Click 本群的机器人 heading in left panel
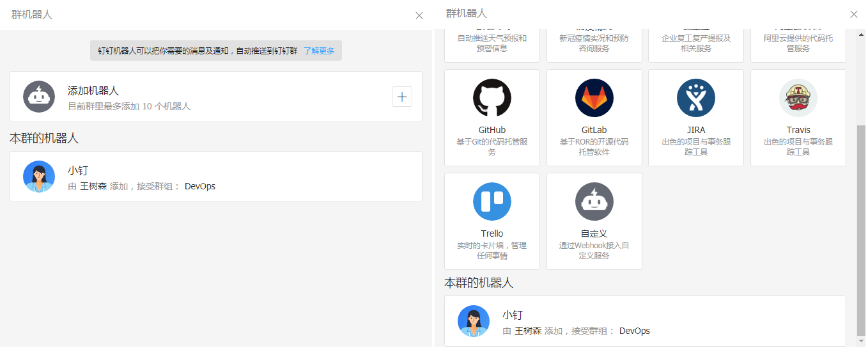 (x=44, y=138)
